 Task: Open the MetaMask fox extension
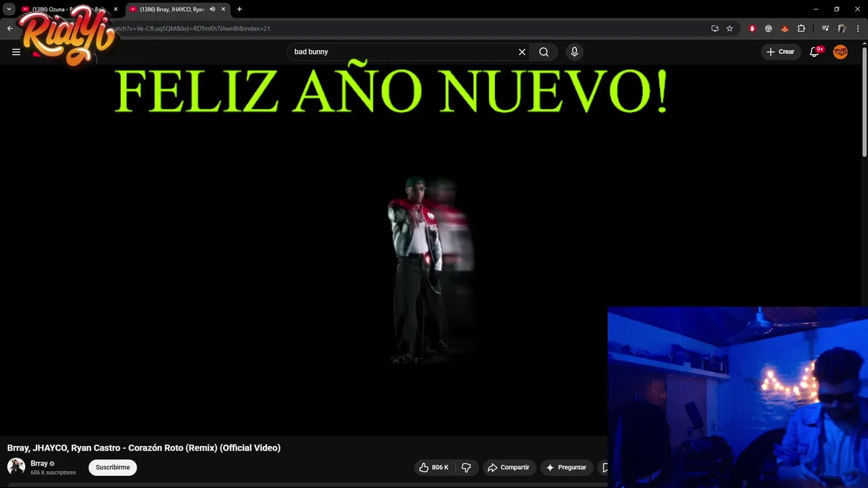(785, 28)
